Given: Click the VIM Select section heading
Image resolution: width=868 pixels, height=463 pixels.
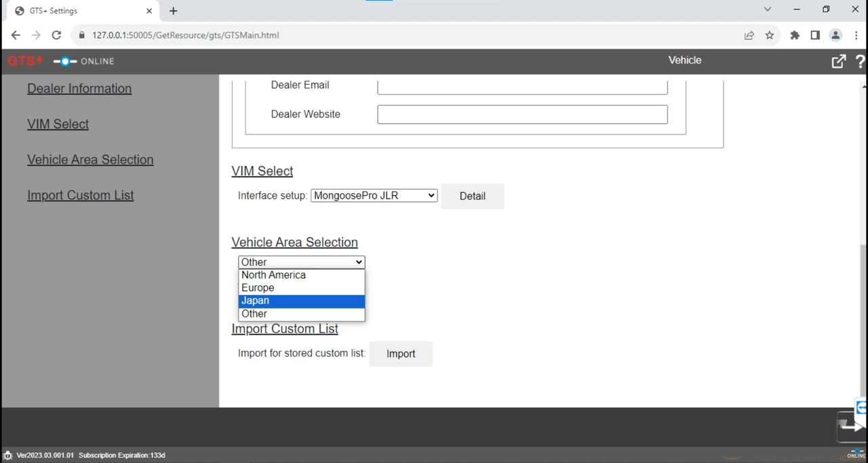Looking at the screenshot, I should 262,172.
